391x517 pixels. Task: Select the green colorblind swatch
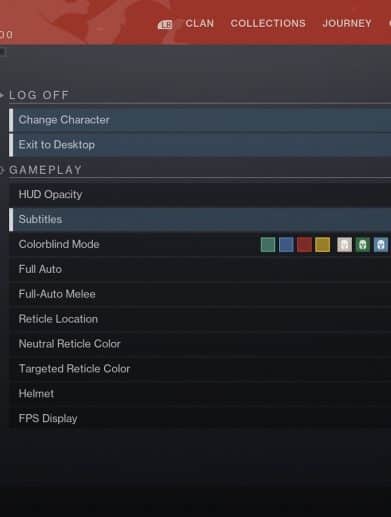coord(268,245)
